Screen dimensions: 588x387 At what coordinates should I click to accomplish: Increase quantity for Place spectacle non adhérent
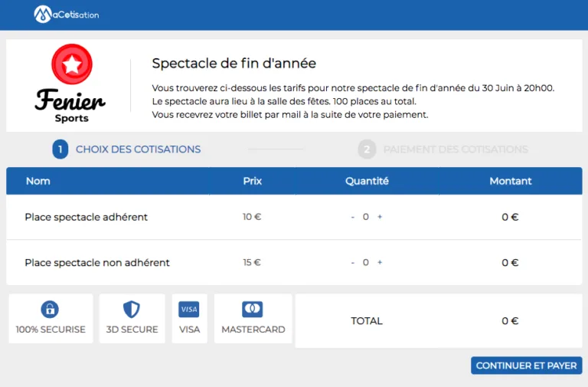[380, 262]
